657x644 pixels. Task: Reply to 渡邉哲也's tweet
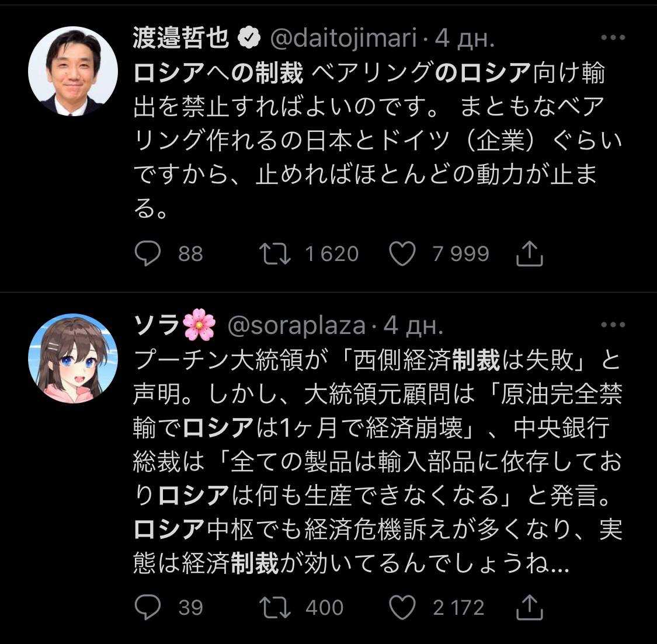click(x=148, y=254)
